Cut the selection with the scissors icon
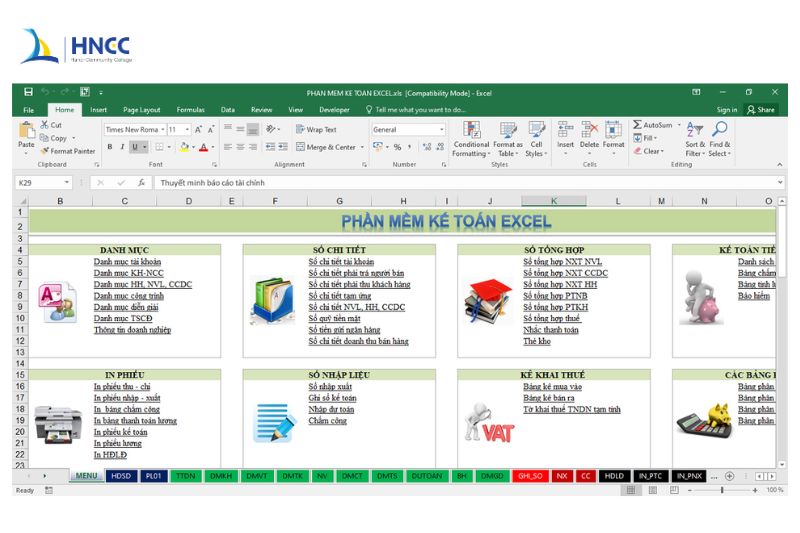 coord(45,124)
